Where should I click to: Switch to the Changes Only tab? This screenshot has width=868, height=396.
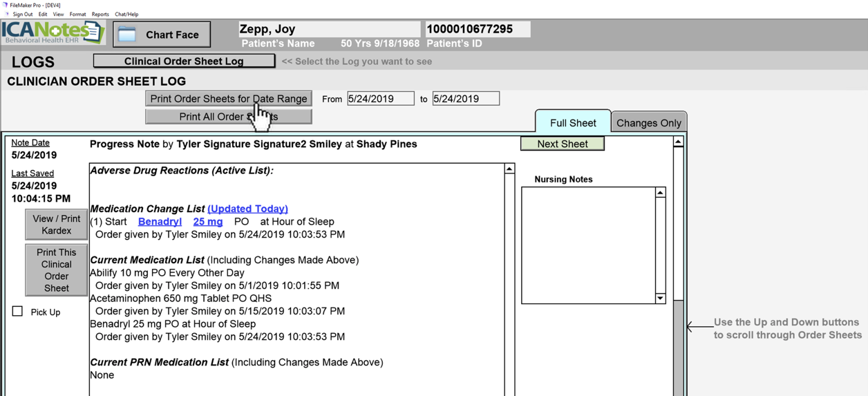coord(648,123)
